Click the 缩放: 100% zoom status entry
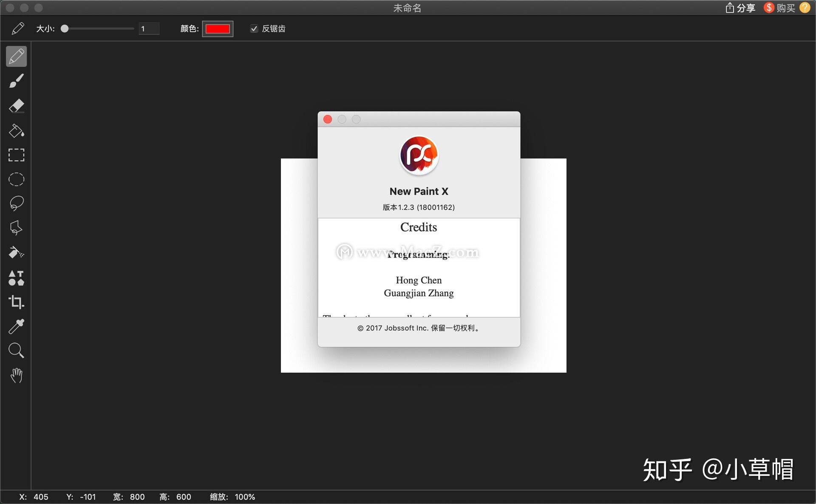This screenshot has width=816, height=504. (232, 497)
